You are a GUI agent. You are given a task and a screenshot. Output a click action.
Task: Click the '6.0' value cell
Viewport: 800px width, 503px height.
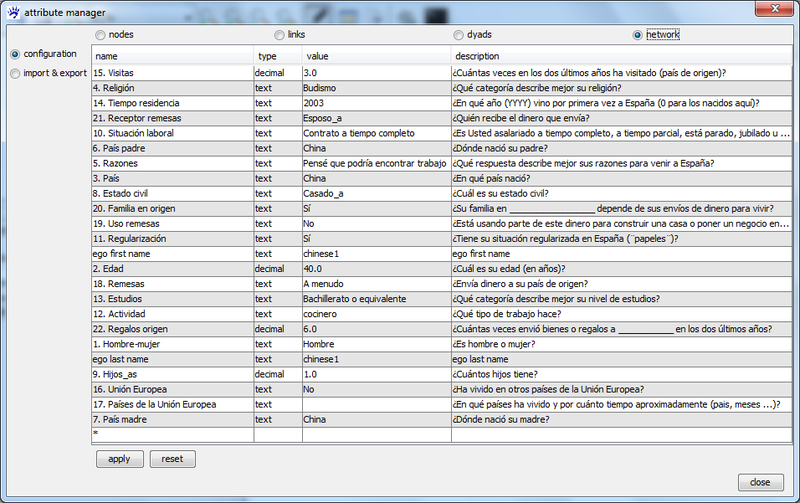377,329
